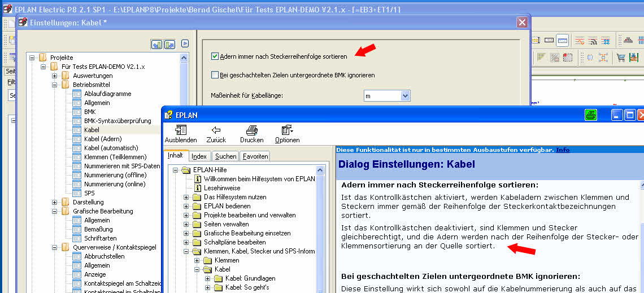This screenshot has height=293, width=644.
Task: Uncheck 'Adern immer nach Steckerreihenfolge sortieren'
Action: click(215, 56)
